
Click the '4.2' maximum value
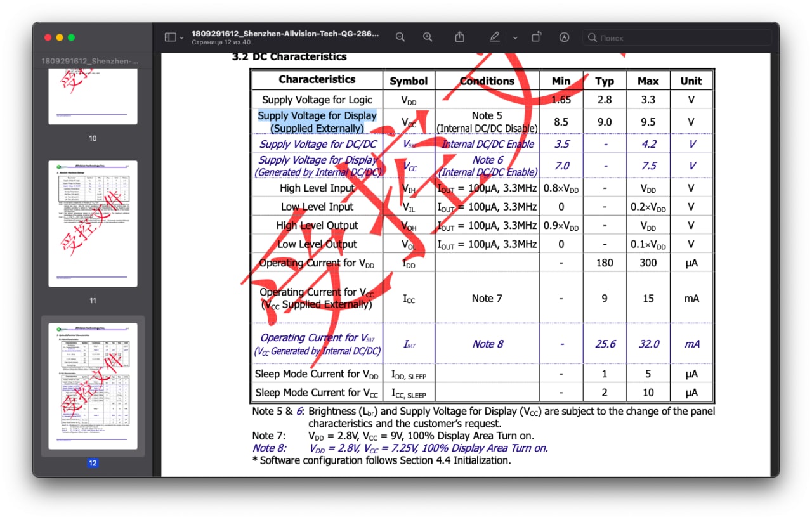(648, 144)
